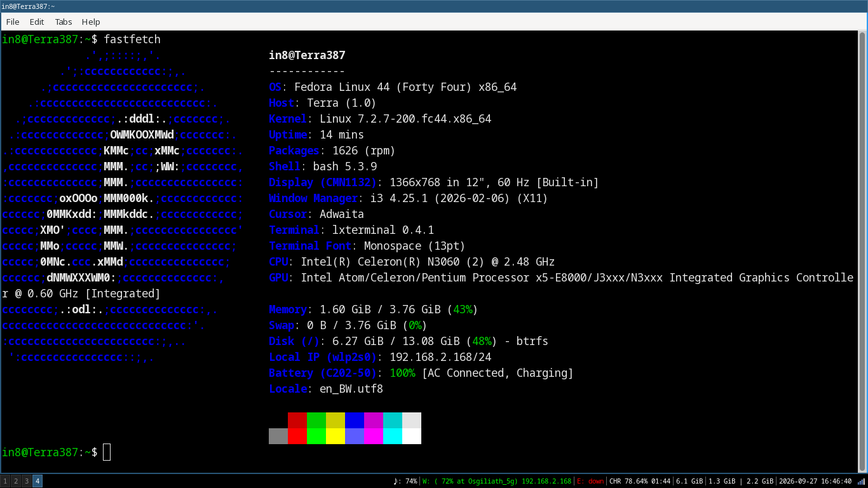The width and height of the screenshot is (868, 488).
Task: Click the CPU line 'Intel(R) Celeron(R) N3060'
Action: [412, 262]
